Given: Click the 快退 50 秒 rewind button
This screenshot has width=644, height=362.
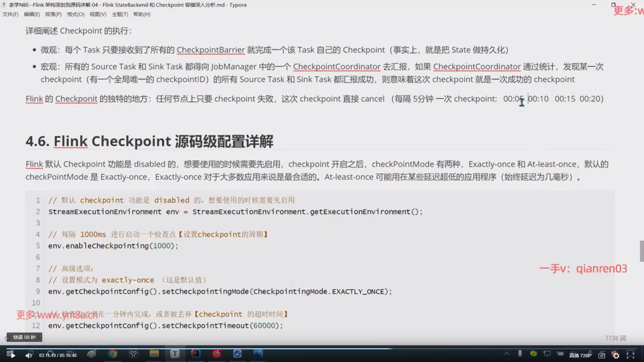Looking at the screenshot, I should (x=24, y=337).
